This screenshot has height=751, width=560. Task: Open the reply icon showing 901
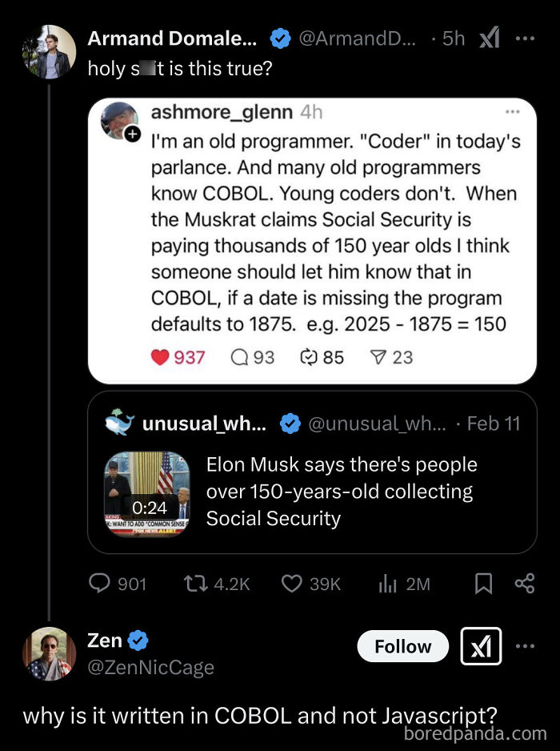[99, 584]
